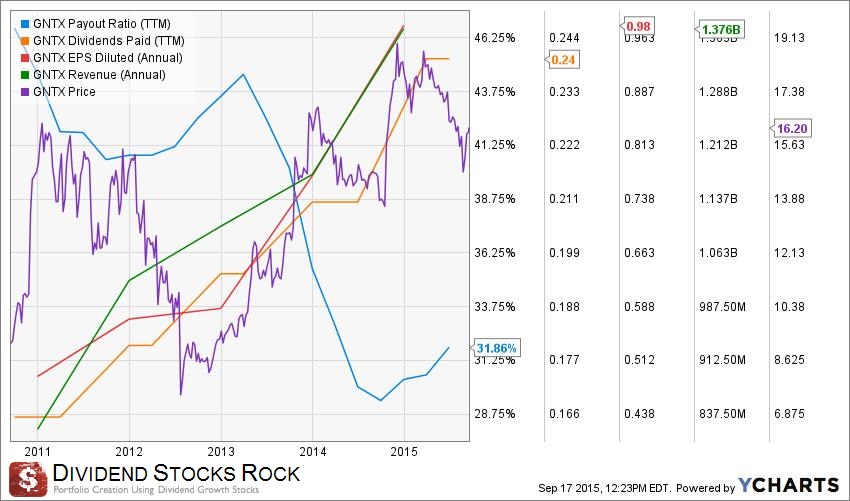
Task: Click the 0.438 EPS axis value
Action: [639, 414]
